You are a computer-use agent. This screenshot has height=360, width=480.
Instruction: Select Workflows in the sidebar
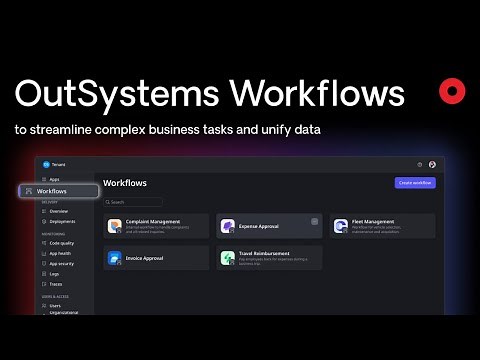coord(59,191)
